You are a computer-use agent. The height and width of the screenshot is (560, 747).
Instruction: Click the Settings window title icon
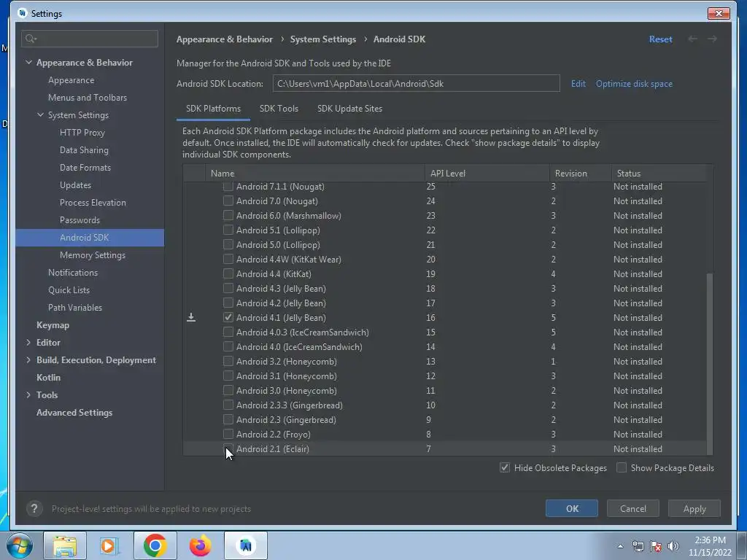[23, 13]
